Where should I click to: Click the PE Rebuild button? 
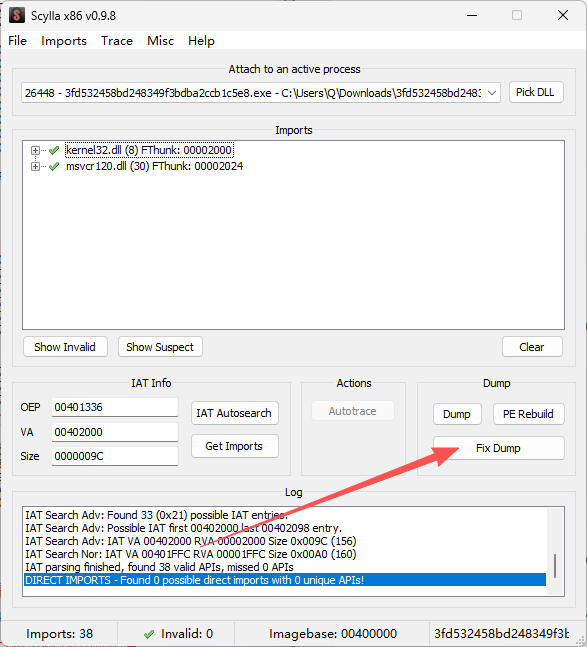pyautogui.click(x=528, y=414)
